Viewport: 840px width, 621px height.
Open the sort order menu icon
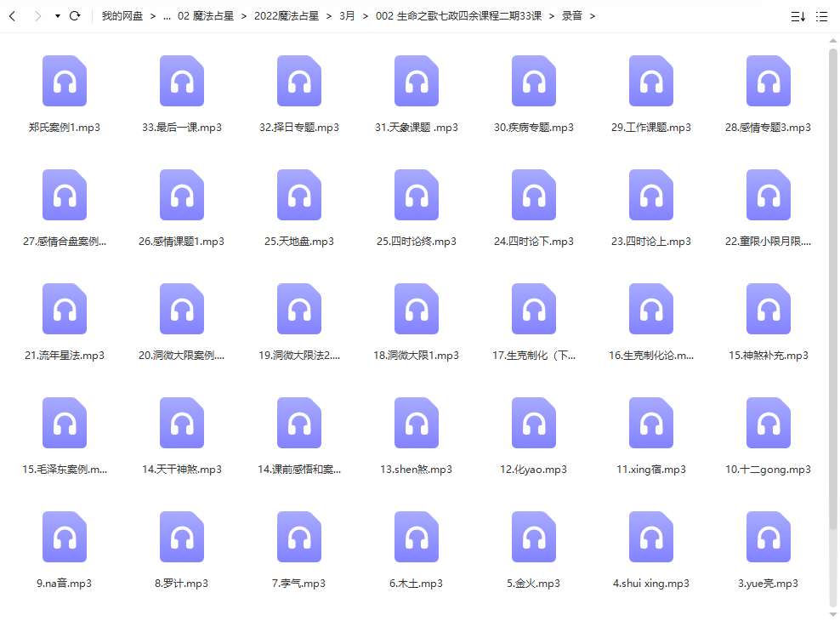[x=797, y=16]
